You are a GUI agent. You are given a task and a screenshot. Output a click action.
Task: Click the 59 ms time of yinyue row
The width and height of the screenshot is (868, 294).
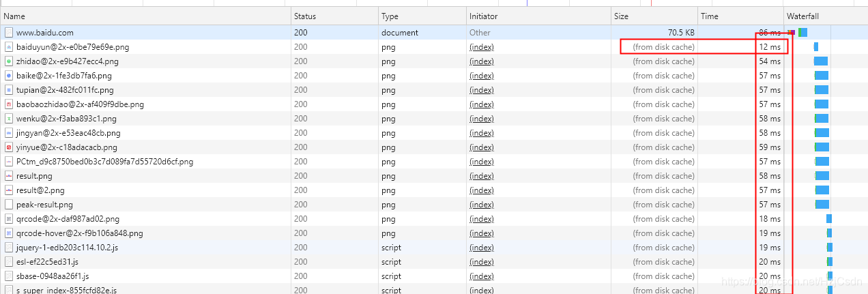tap(770, 147)
